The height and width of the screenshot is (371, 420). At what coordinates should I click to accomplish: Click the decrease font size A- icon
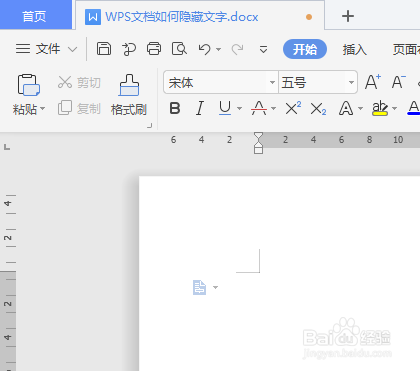[398, 82]
